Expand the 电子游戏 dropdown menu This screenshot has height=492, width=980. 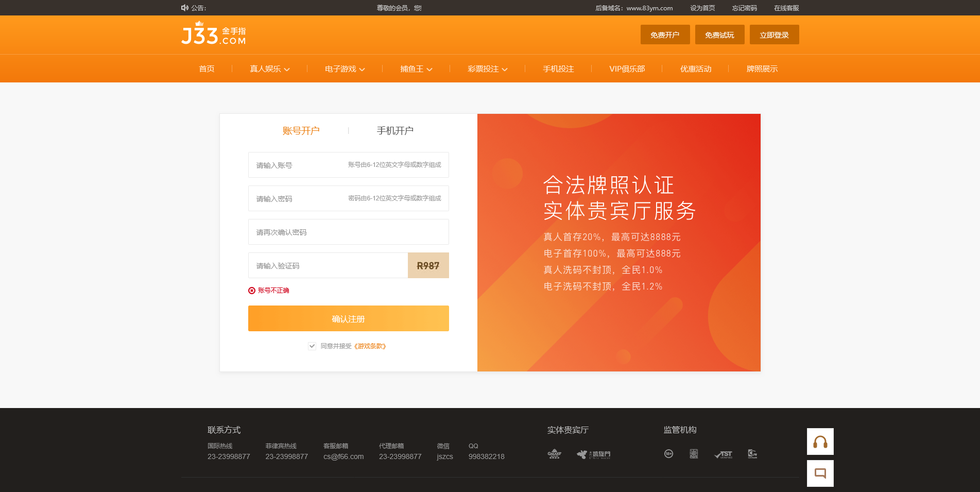point(345,69)
